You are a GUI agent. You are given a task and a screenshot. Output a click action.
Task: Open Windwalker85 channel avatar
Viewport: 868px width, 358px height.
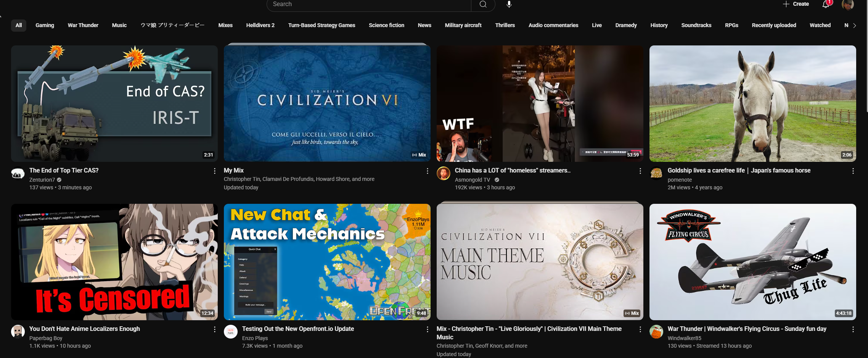tap(656, 332)
